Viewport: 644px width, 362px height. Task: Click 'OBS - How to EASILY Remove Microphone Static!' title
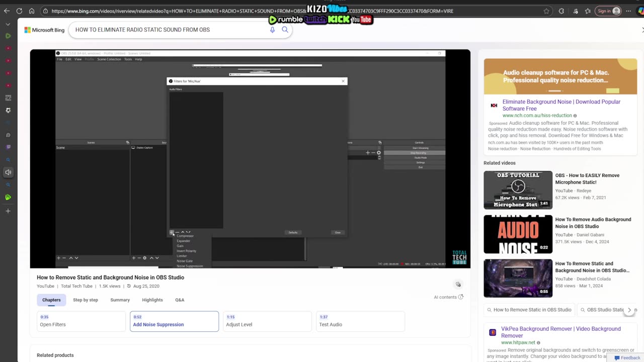[x=587, y=178]
